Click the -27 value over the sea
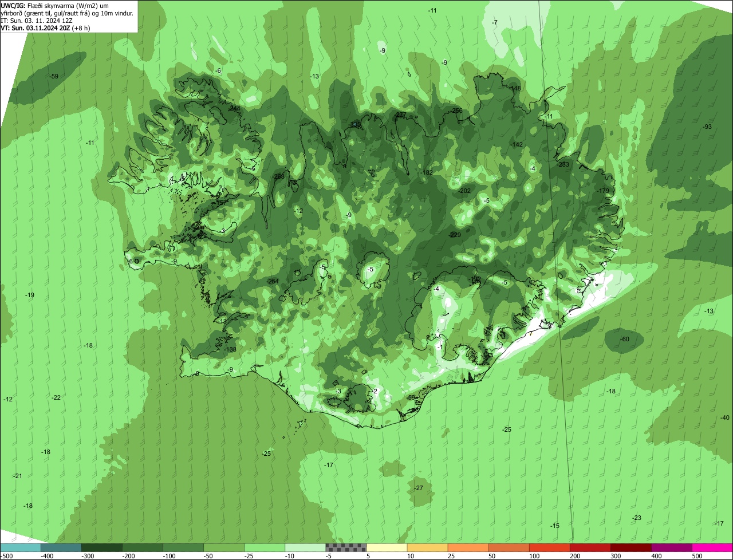 [419, 488]
